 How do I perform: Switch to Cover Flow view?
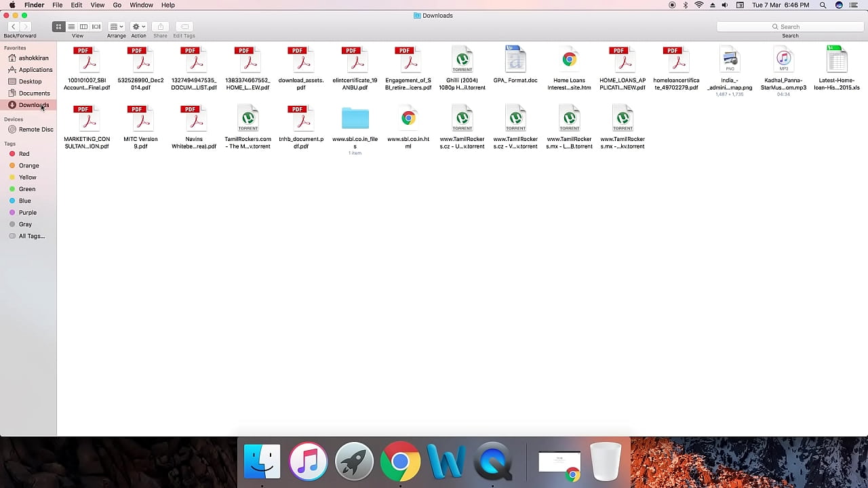96,26
